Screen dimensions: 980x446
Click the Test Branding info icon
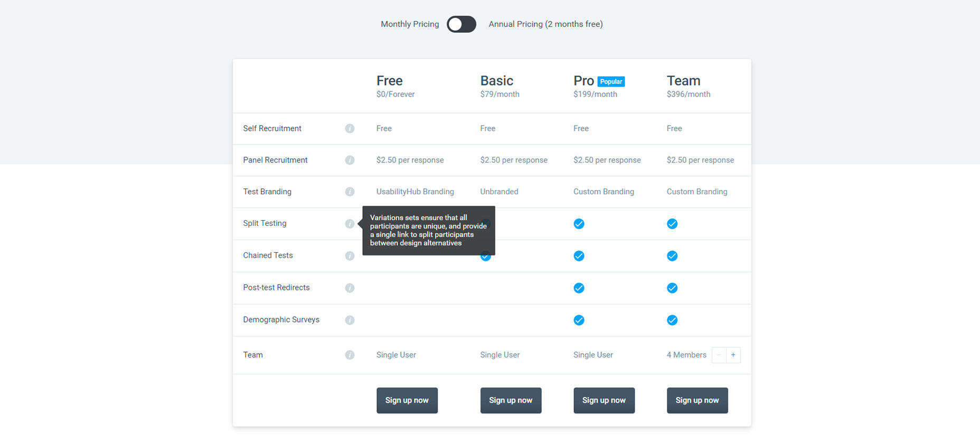[350, 192]
